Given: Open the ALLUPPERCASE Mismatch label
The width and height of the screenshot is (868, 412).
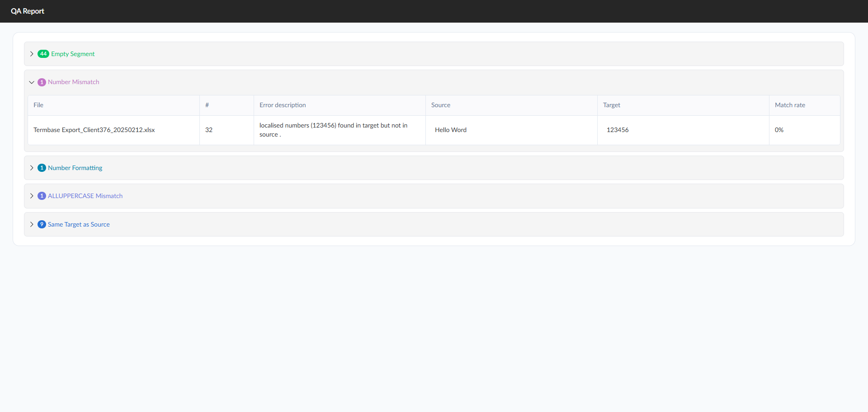Looking at the screenshot, I should pyautogui.click(x=85, y=196).
